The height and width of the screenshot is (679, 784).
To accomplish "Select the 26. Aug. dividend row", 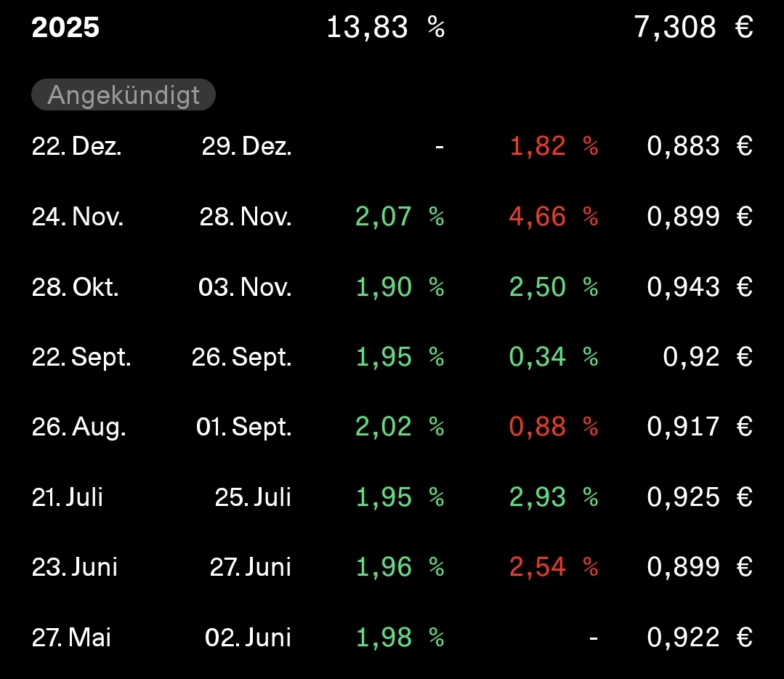I will coord(78,427).
